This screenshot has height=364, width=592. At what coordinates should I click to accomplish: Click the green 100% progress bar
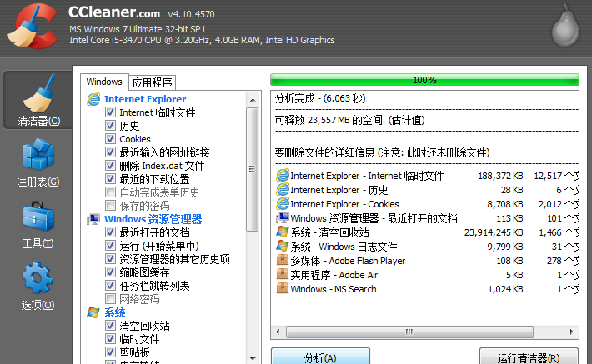[x=424, y=80]
